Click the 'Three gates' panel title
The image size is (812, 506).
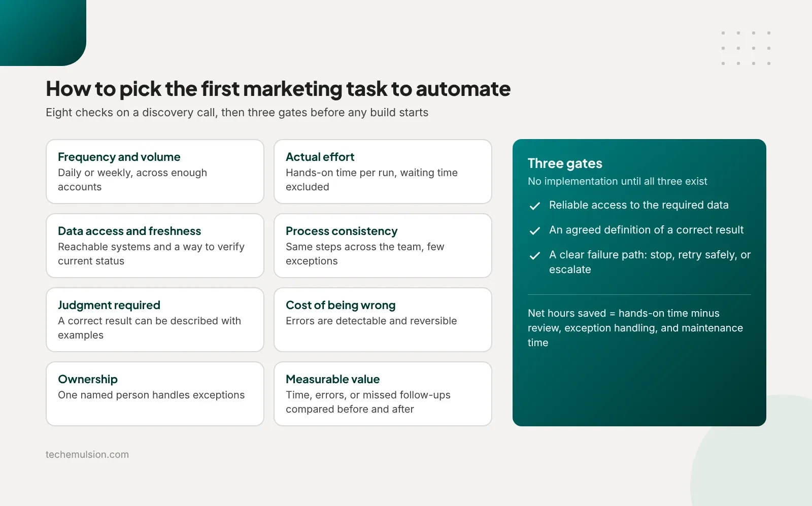[x=565, y=163]
